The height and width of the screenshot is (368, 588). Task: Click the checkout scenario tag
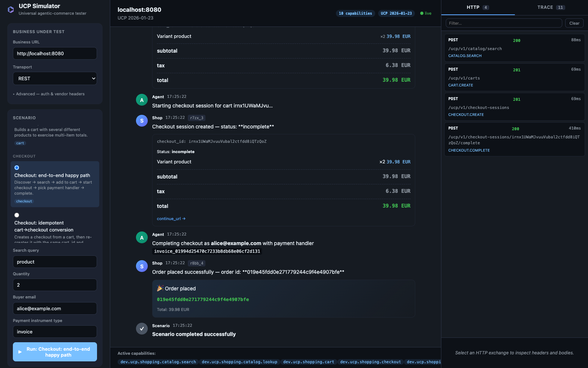point(24,201)
